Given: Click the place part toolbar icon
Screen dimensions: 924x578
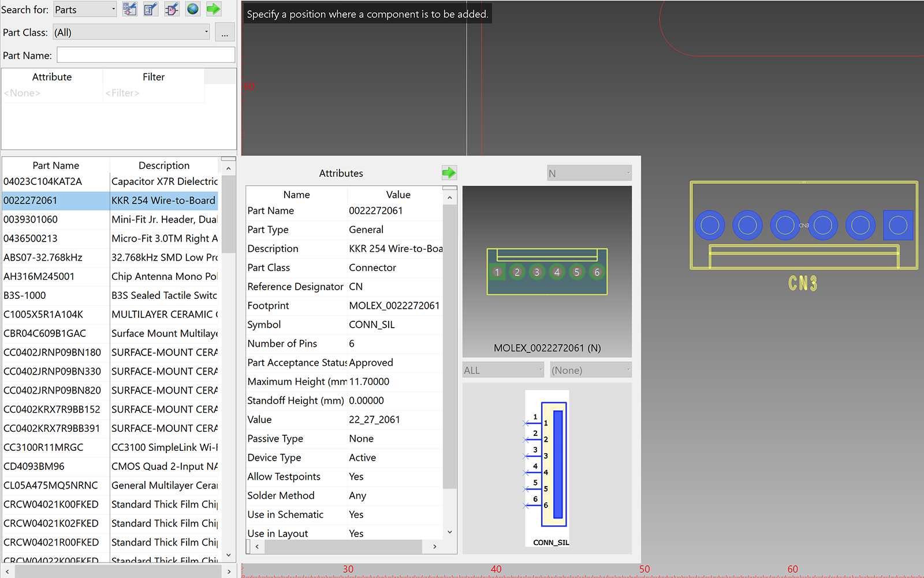Looking at the screenshot, I should pyautogui.click(x=129, y=9).
